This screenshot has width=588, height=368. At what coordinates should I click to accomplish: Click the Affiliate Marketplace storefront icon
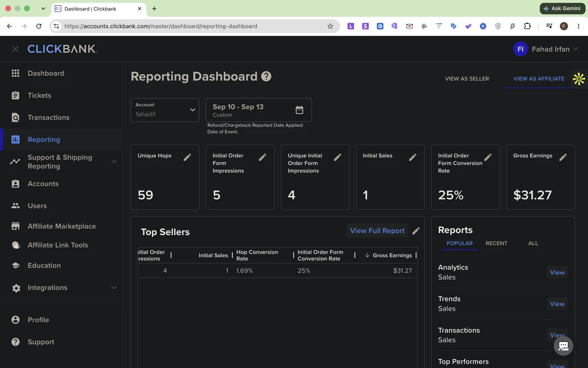click(15, 226)
